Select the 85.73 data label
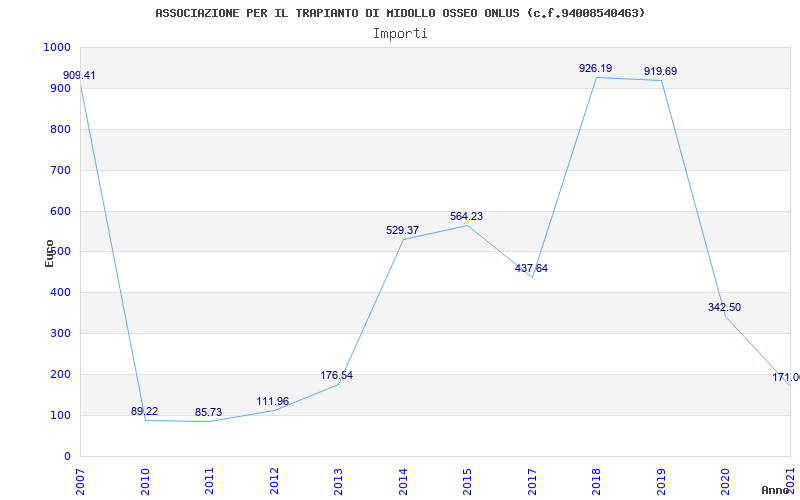 point(208,412)
